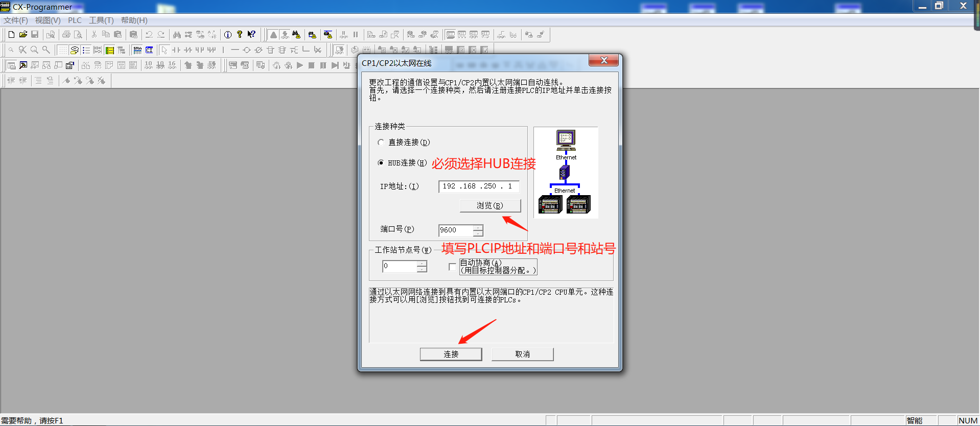The image size is (980, 426).
Task: Open the 文件(F) menu
Action: (x=16, y=20)
